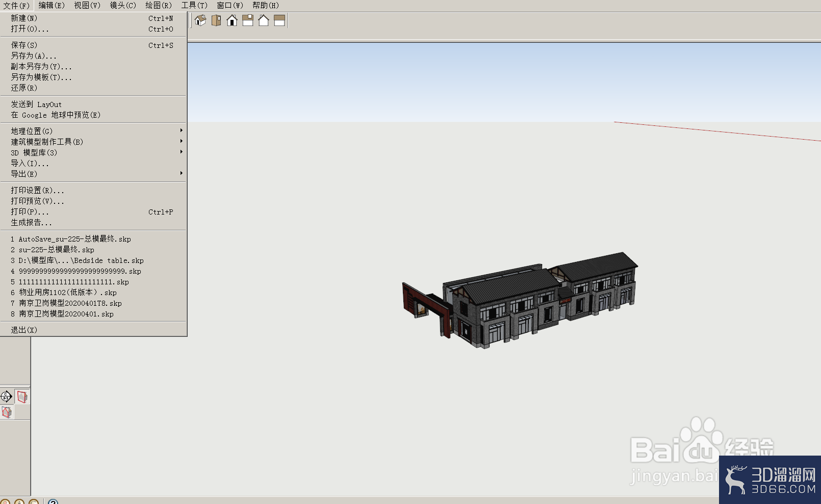Open the 视图(V) menu
821x504 pixels.
coord(87,6)
